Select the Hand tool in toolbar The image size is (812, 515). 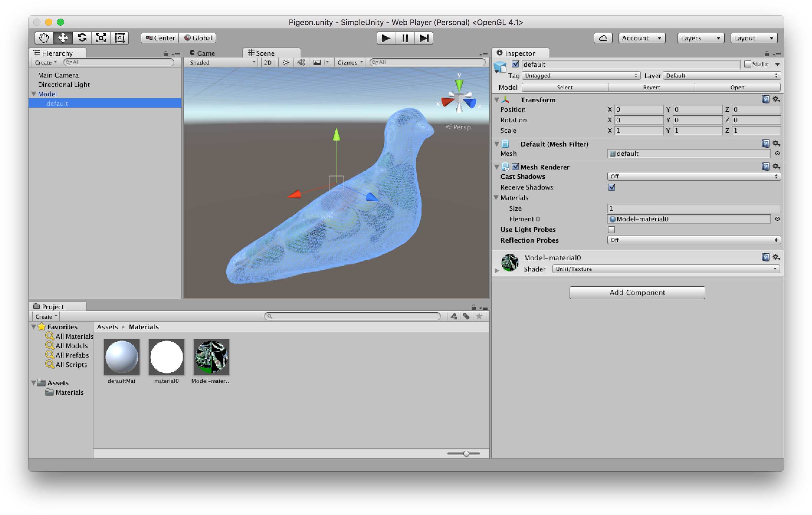coord(44,38)
